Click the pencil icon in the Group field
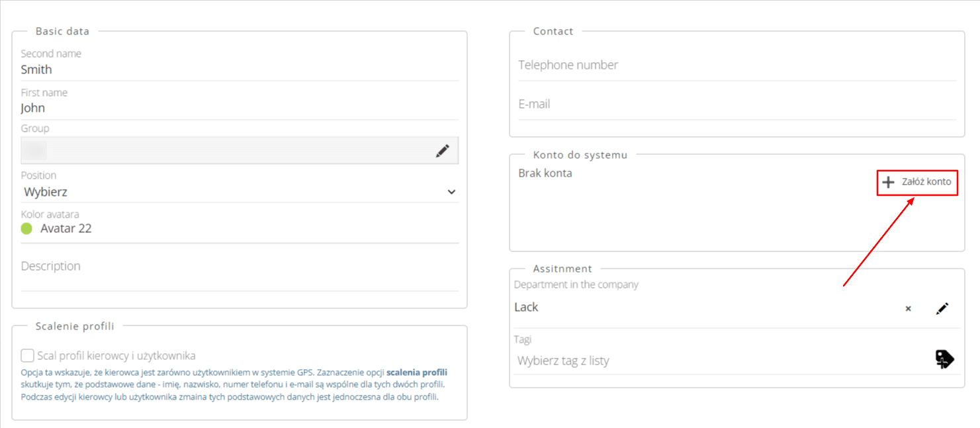Image resolution: width=980 pixels, height=428 pixels. pos(443,151)
